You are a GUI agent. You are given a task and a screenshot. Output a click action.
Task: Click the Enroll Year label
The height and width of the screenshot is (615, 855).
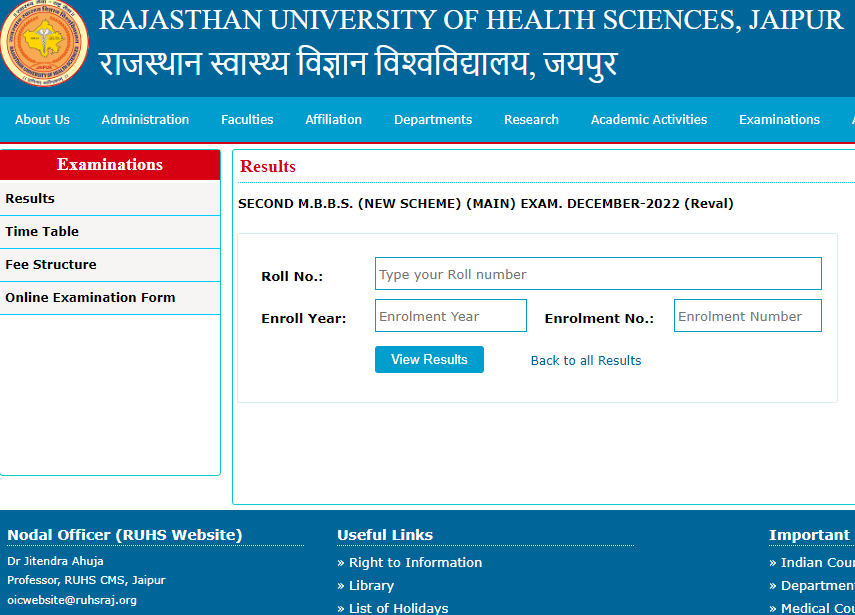303,318
